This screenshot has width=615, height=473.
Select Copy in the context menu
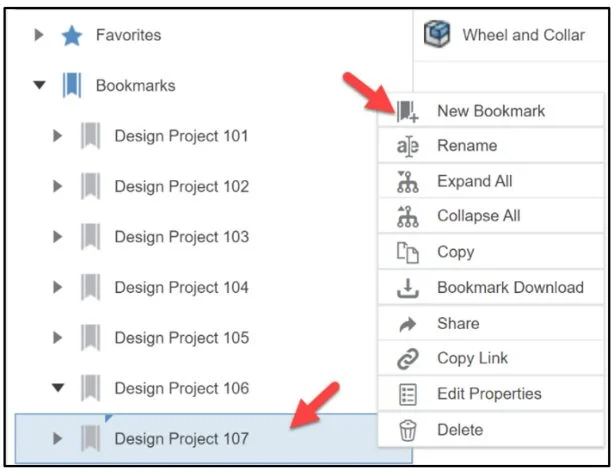pyautogui.click(x=456, y=252)
